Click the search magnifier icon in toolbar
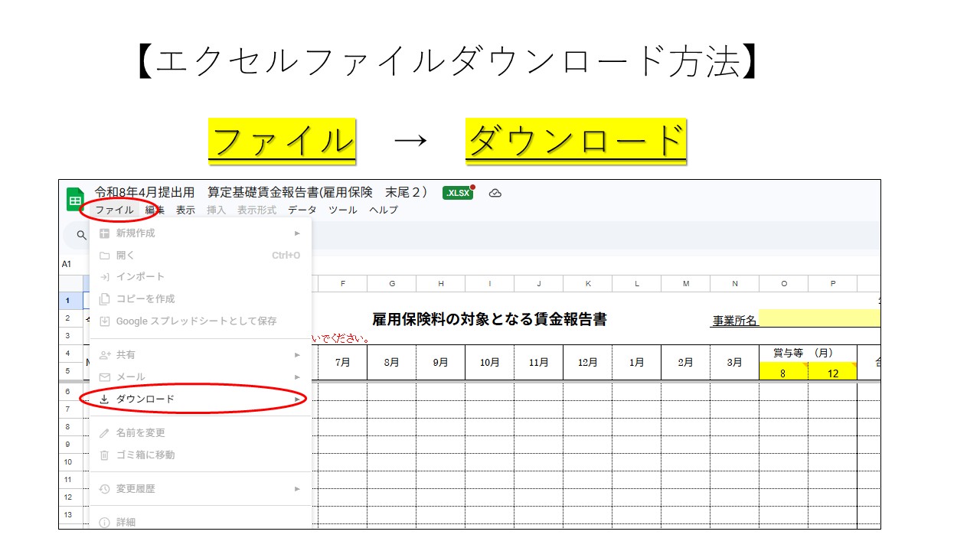The height and width of the screenshot is (551, 980). (81, 236)
